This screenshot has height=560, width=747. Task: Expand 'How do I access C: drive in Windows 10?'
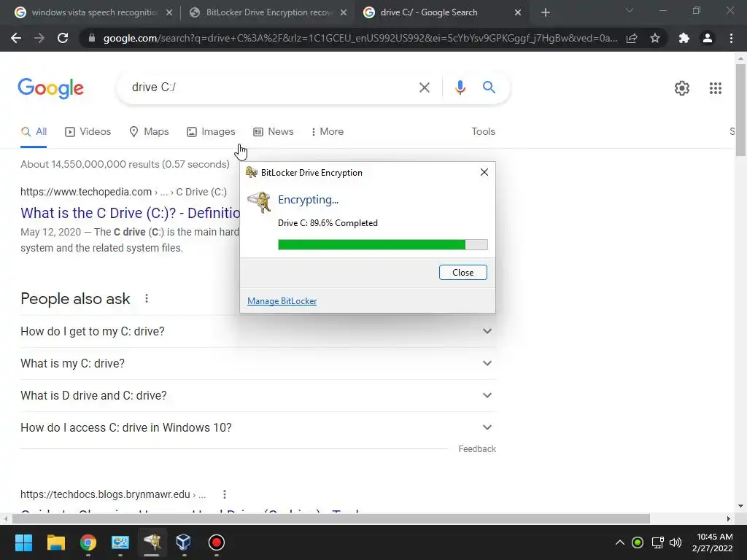pyautogui.click(x=258, y=427)
